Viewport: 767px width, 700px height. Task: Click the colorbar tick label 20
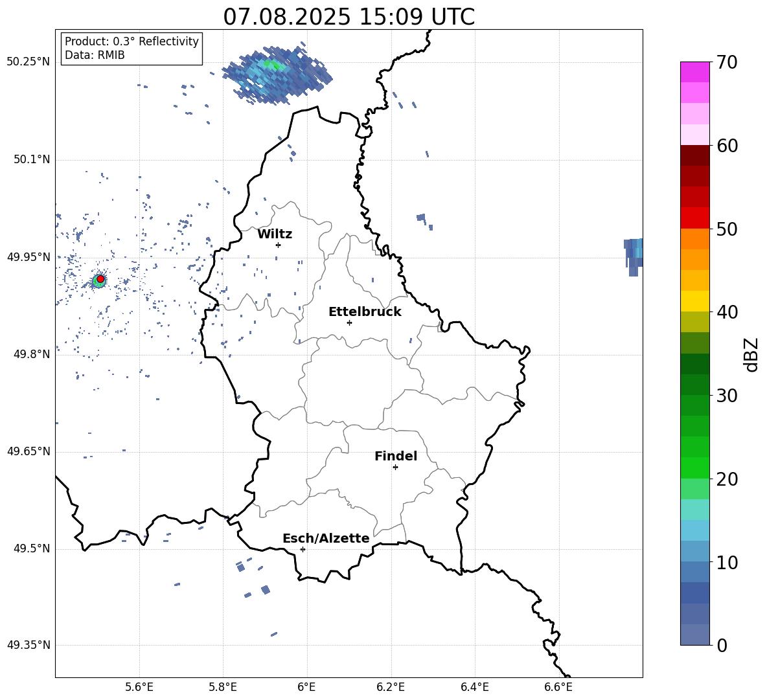727,479
